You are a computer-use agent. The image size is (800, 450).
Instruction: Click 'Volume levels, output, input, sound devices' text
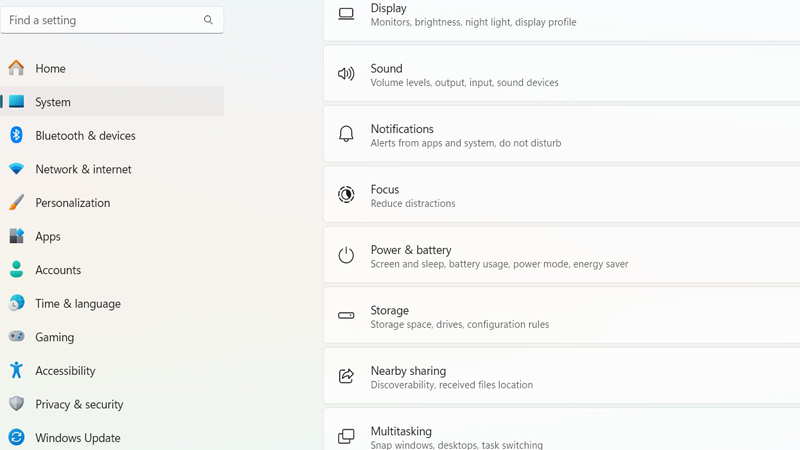pos(464,82)
